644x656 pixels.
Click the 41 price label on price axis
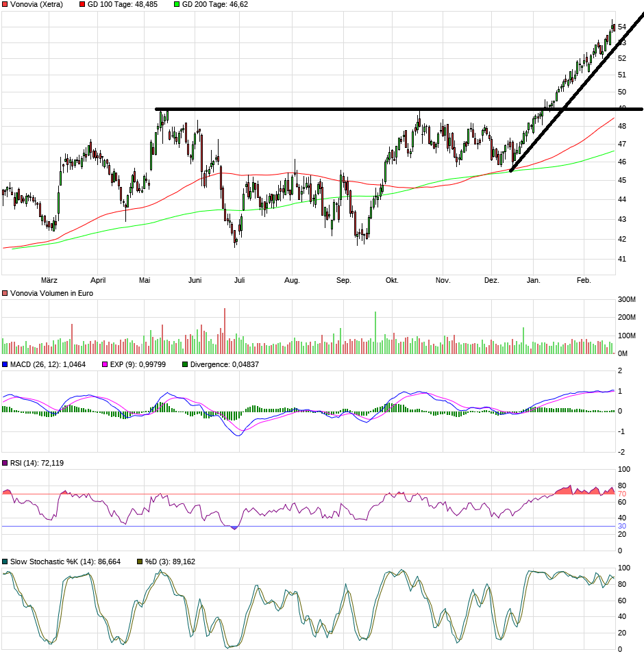[x=621, y=259]
